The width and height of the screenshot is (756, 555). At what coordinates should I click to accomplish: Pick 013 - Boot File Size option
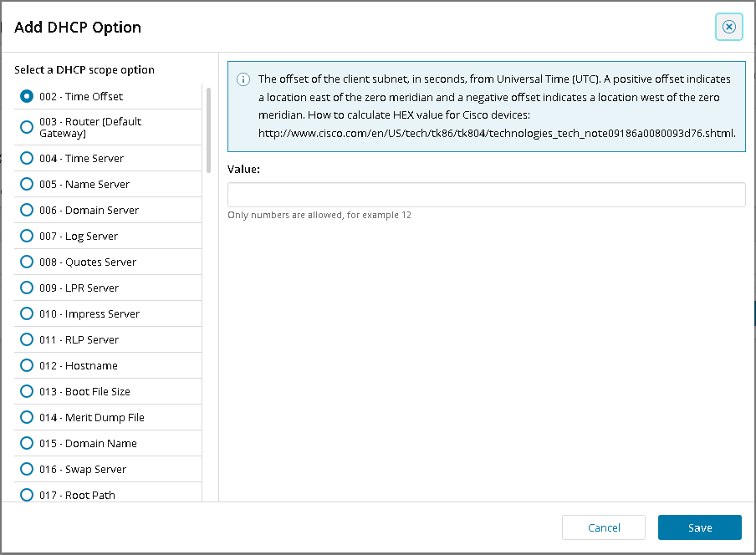click(x=27, y=391)
